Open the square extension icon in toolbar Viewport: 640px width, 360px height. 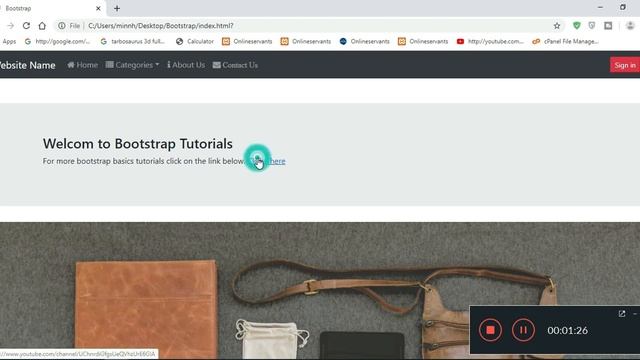pos(608,26)
